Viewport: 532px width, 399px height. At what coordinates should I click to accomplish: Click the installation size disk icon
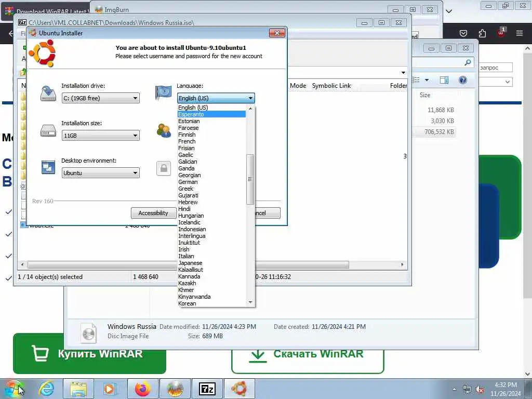pos(48,130)
